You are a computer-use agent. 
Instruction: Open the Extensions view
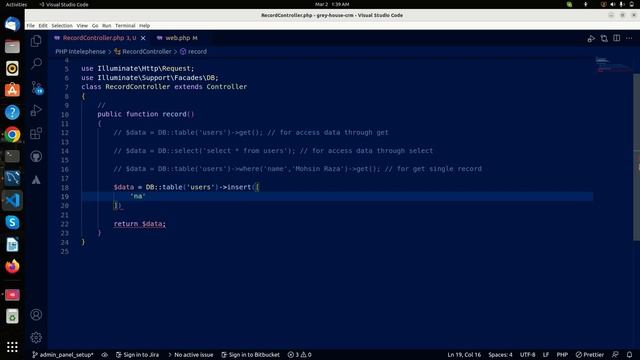[x=36, y=133]
